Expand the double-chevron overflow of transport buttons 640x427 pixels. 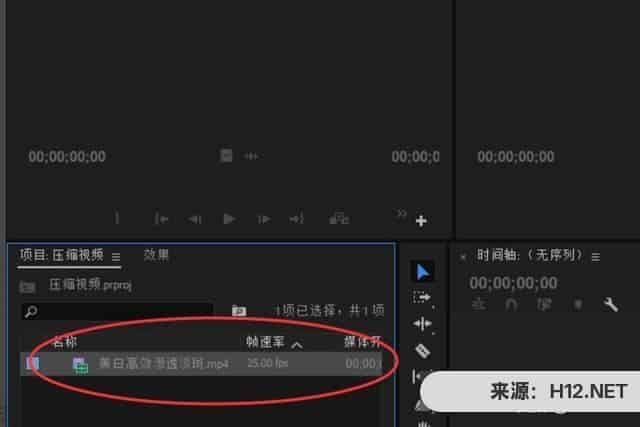[x=401, y=214]
